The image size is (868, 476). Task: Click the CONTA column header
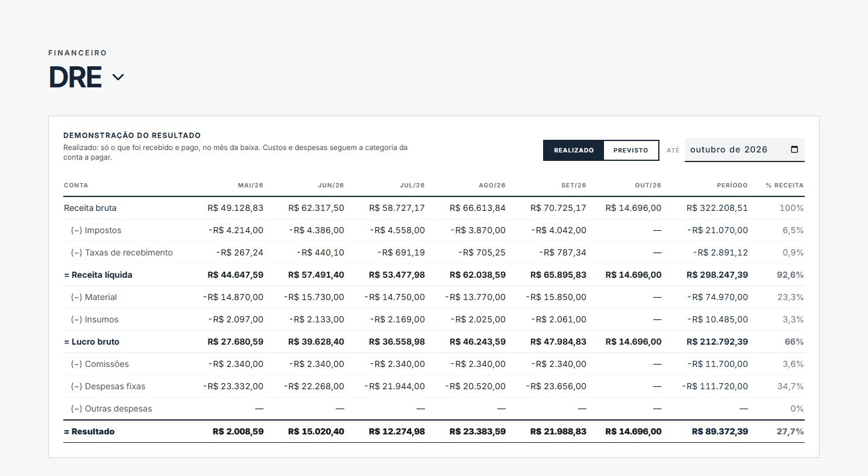click(x=76, y=186)
